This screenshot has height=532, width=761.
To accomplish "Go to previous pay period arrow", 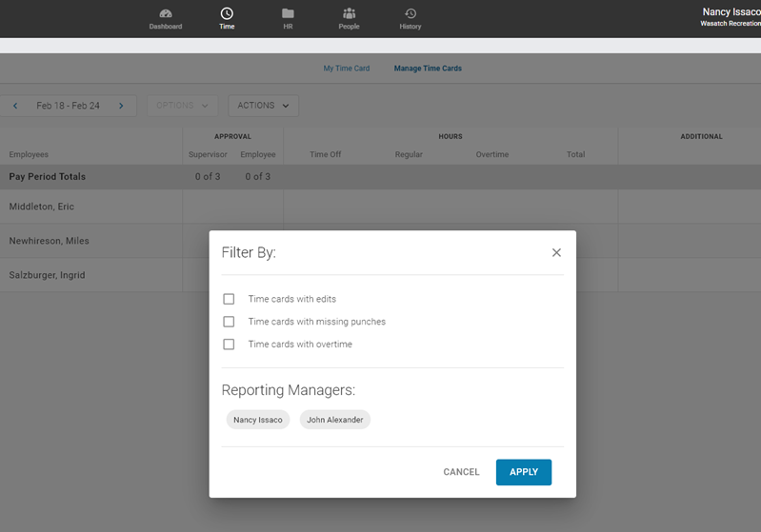I will [15, 106].
